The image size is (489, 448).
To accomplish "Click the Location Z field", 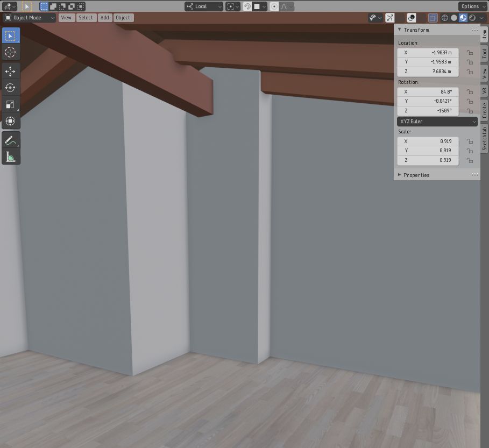I will pyautogui.click(x=428, y=72).
